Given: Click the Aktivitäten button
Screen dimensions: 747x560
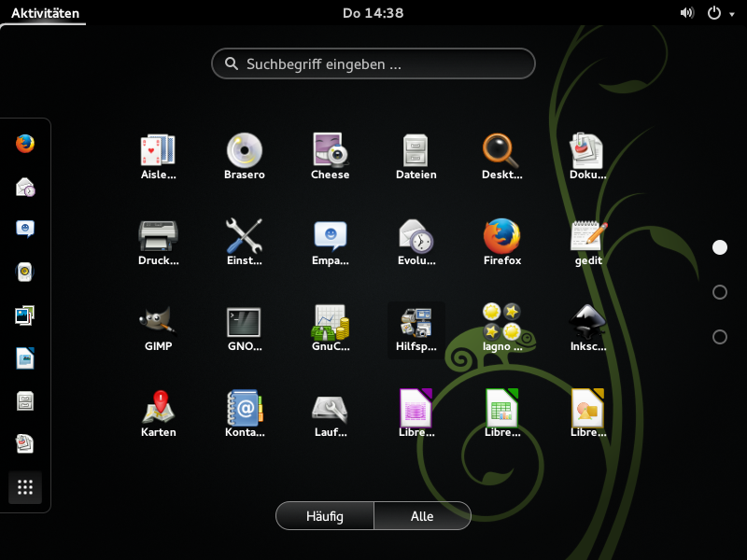Looking at the screenshot, I should tap(45, 13).
